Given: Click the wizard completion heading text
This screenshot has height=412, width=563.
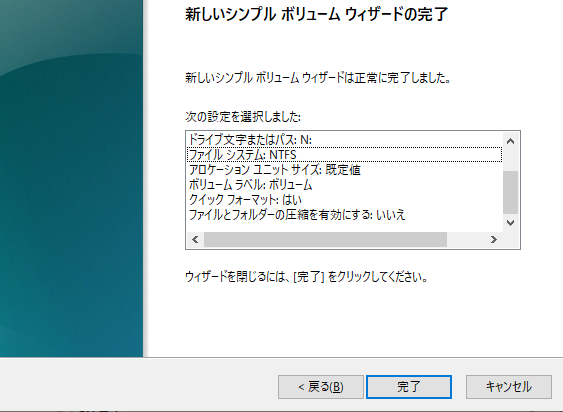Looking at the screenshot, I should [x=316, y=15].
